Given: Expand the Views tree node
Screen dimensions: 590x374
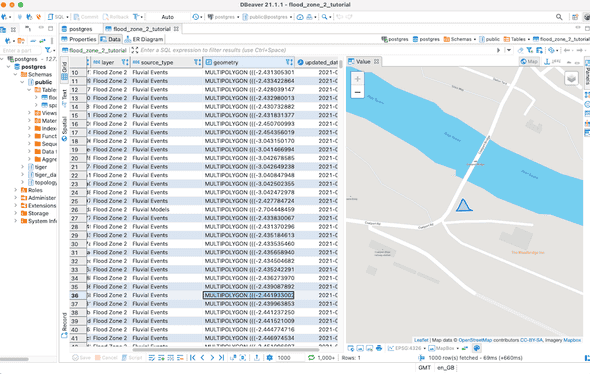Looking at the screenshot, I should [x=29, y=113].
